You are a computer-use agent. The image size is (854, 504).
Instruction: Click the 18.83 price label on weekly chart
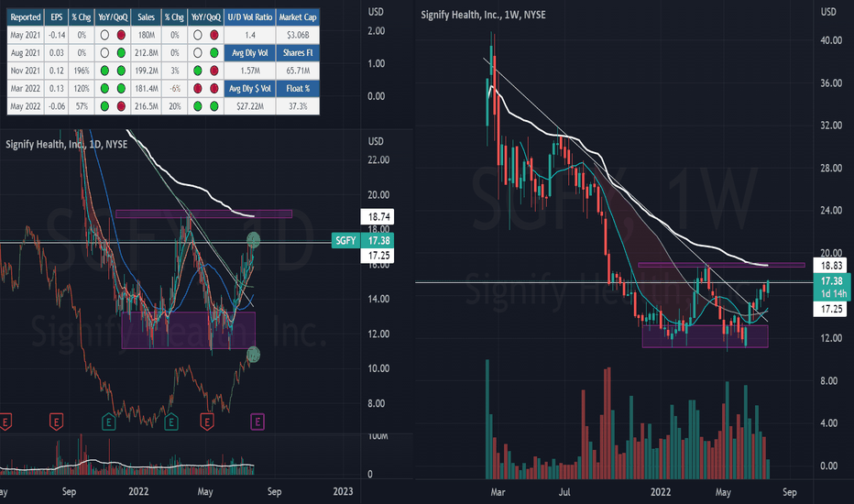[831, 266]
